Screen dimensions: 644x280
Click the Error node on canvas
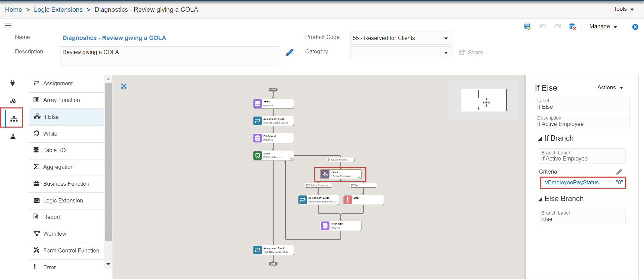tap(363, 200)
